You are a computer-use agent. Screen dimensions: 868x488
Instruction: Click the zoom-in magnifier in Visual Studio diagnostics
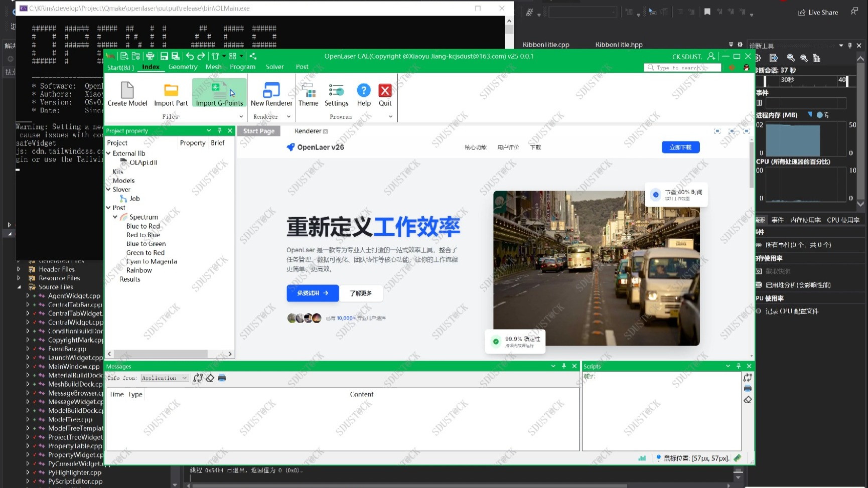pos(791,58)
